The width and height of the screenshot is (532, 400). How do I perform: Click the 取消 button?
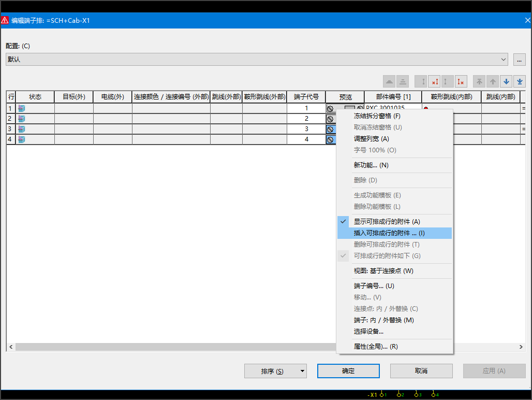421,371
